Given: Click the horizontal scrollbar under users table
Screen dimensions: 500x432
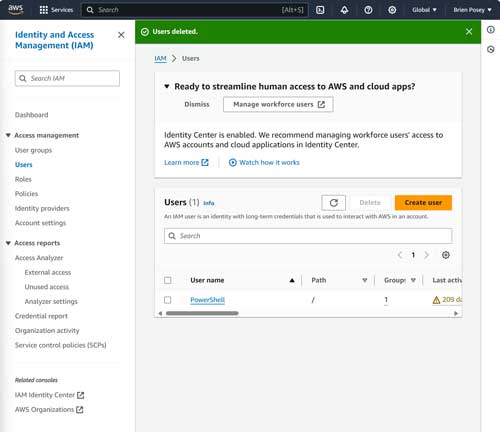Looking at the screenshot, I should pyautogui.click(x=202, y=313).
